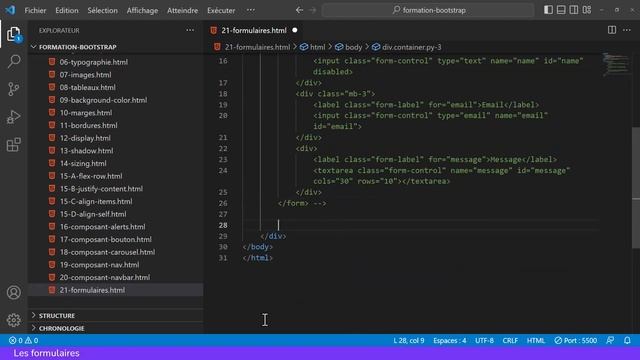
Task: Open the Source Control view
Action: click(13, 89)
